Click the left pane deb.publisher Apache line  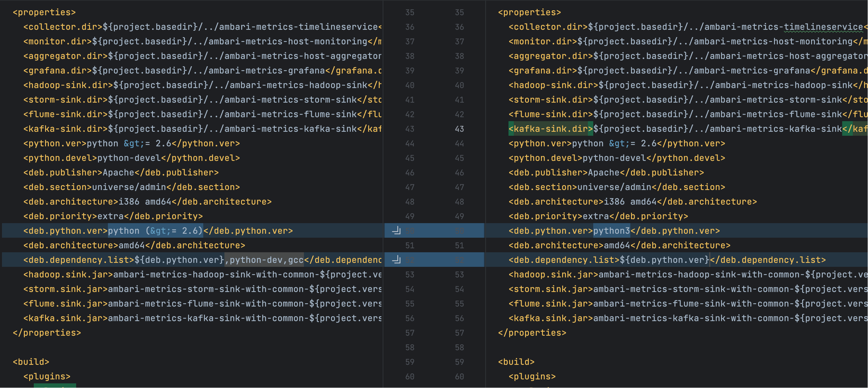(121, 172)
